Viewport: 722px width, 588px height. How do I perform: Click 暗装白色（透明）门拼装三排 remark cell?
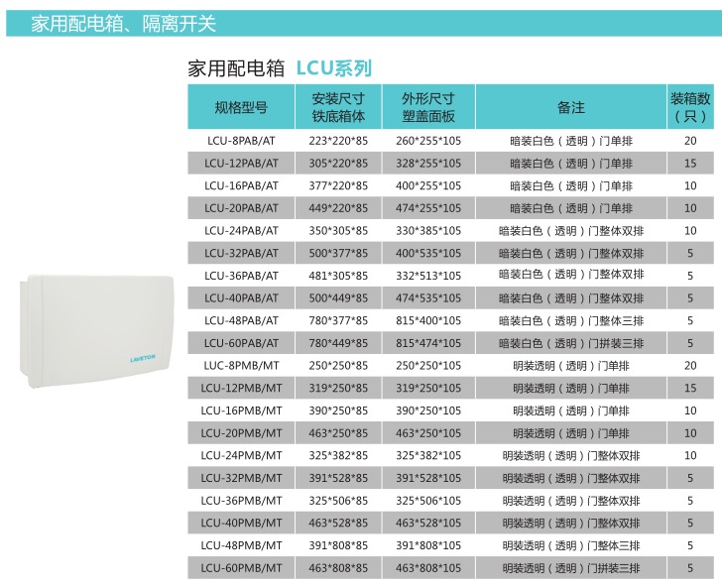tap(571, 343)
